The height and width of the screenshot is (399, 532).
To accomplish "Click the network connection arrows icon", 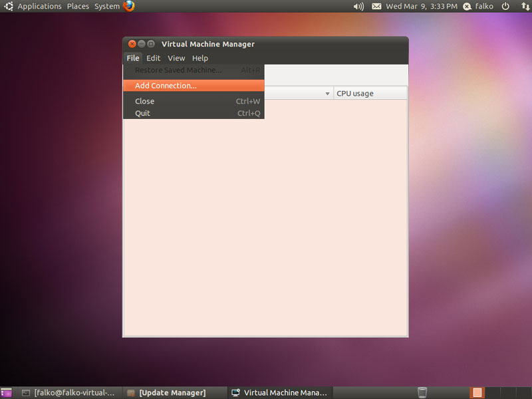I will point(525,7).
